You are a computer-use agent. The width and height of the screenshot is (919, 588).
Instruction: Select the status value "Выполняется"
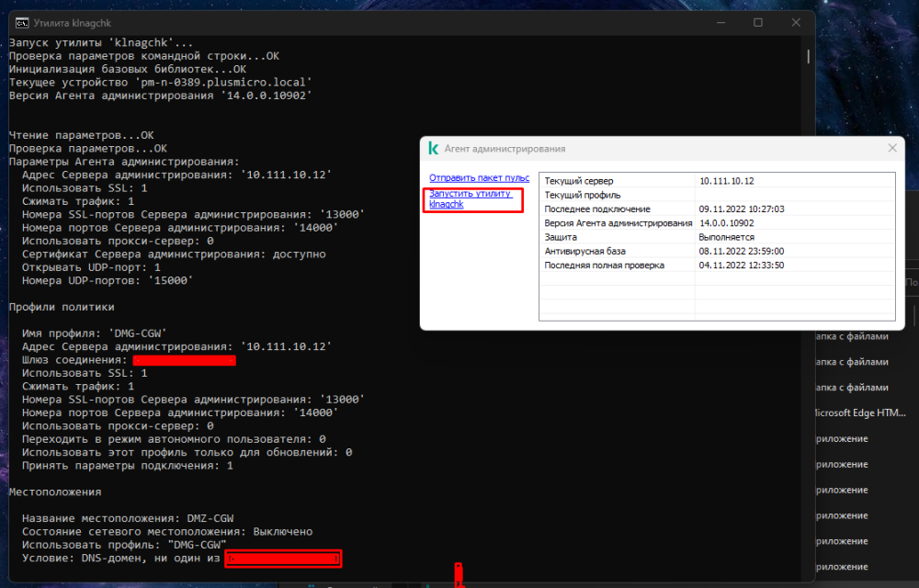point(726,237)
